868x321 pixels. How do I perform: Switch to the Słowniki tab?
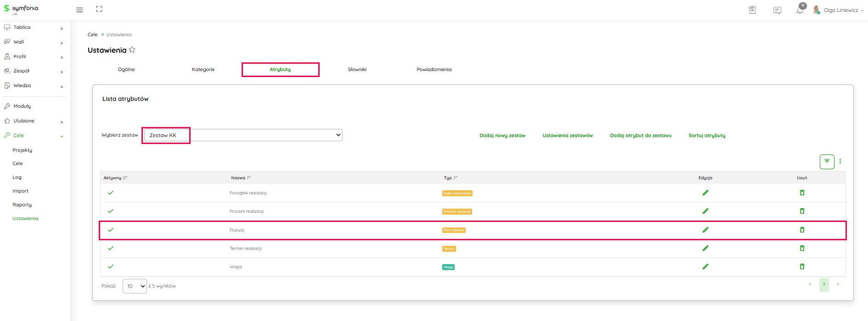point(357,70)
